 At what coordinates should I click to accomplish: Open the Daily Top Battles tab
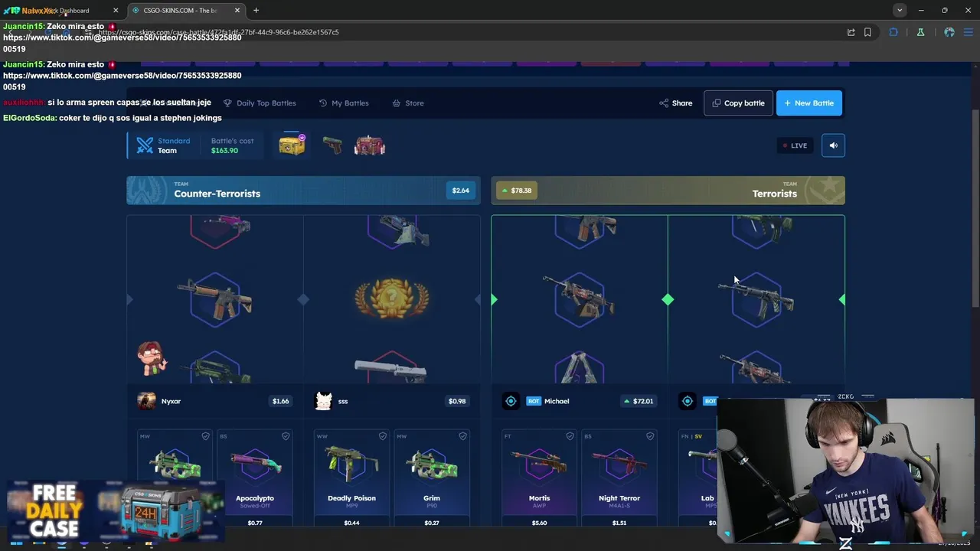[260, 103]
